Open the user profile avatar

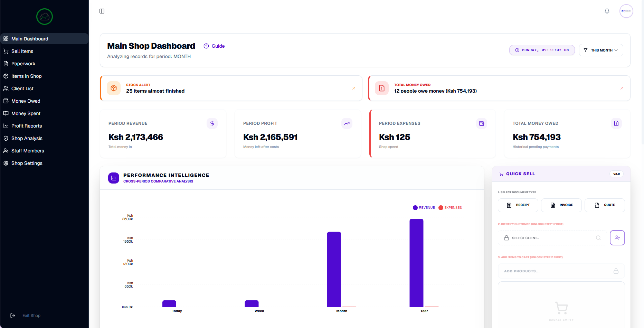(x=626, y=11)
